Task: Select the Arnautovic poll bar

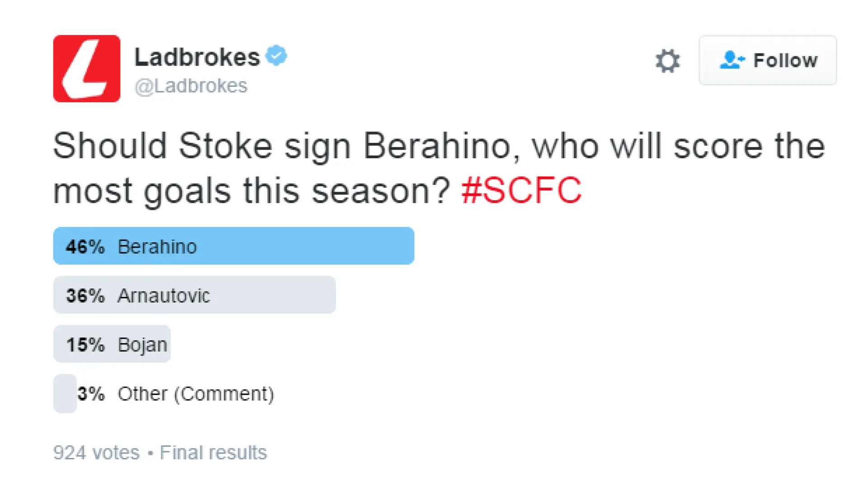Action: [194, 295]
